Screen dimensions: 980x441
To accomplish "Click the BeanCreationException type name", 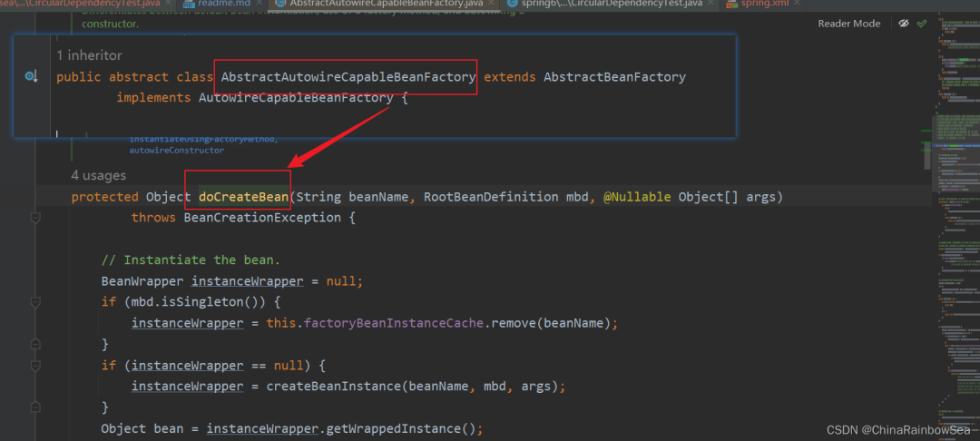I will (x=262, y=218).
